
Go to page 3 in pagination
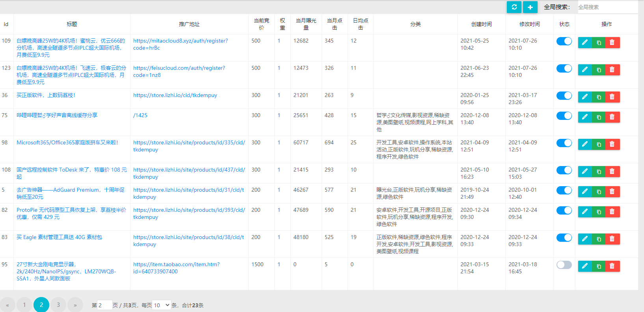point(58,305)
